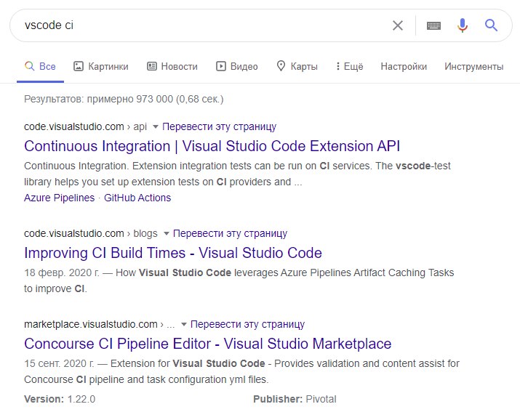Click the 'code.visualstudio.com › blogs' URL text
The image size is (520, 420).
tap(90, 233)
